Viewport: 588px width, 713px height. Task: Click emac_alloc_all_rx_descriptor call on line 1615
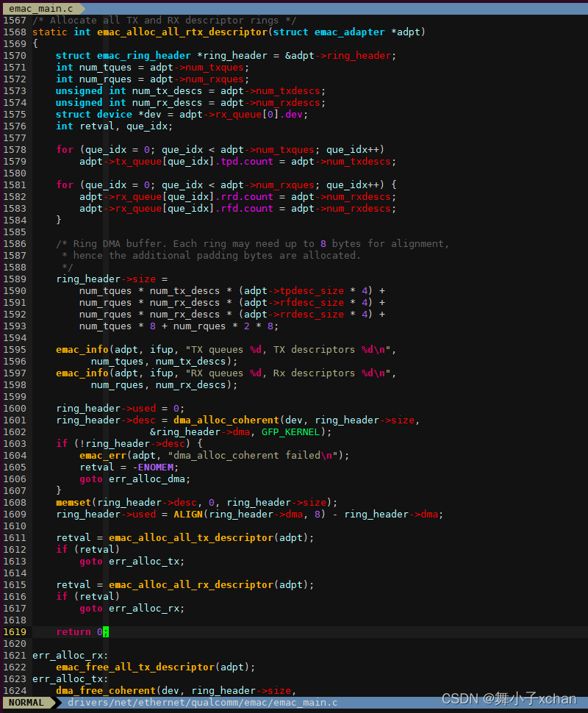191,585
